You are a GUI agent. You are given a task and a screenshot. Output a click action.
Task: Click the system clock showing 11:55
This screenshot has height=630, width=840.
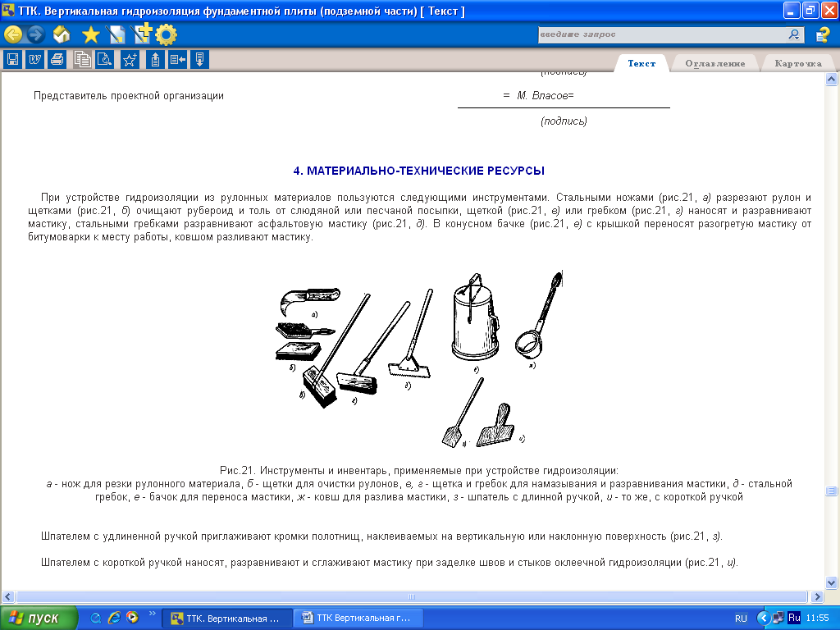point(818,619)
